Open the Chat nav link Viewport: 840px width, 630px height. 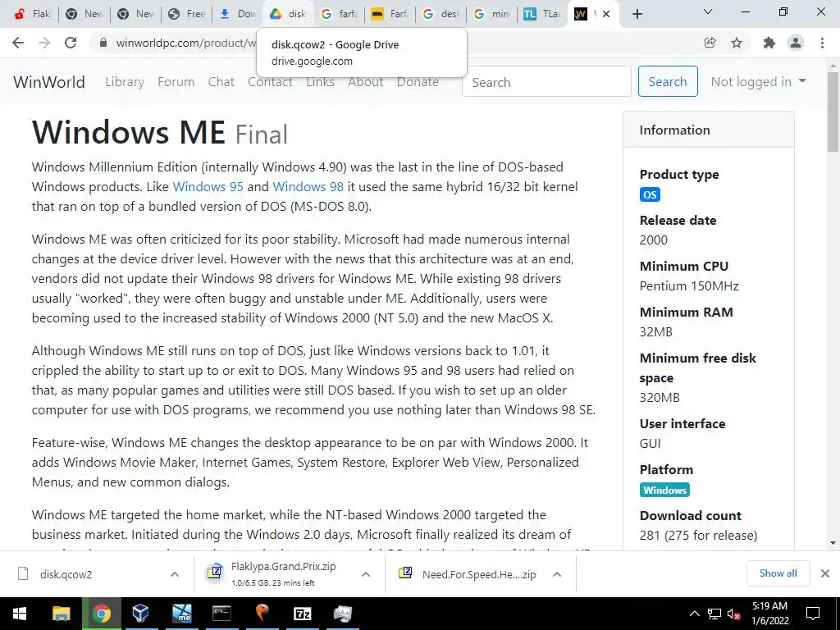click(221, 82)
